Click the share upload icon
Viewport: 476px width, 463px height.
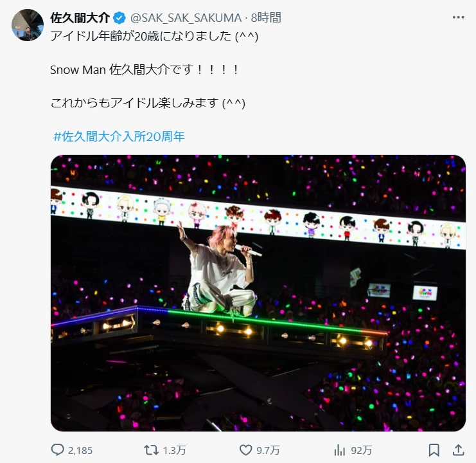pyautogui.click(x=459, y=450)
